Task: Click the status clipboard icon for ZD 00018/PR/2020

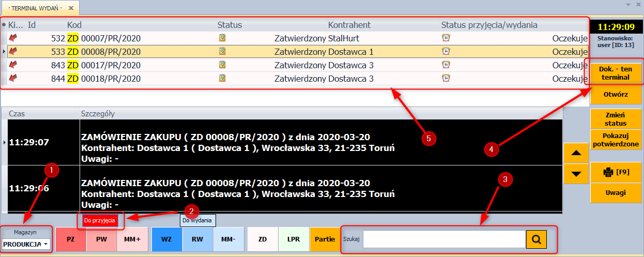Action: pyautogui.click(x=222, y=78)
